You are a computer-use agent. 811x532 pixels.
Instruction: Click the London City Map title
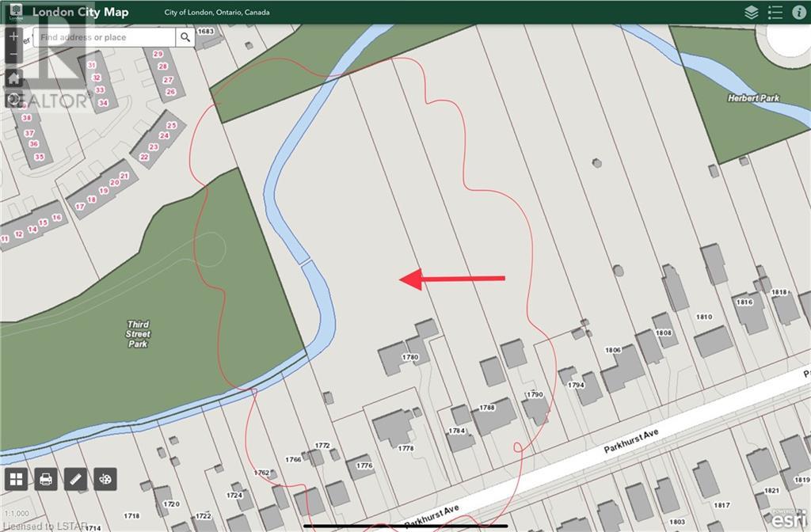pos(80,12)
